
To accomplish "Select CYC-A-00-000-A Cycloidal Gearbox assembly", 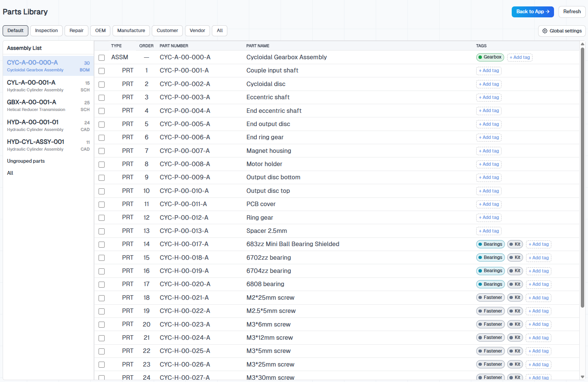I will tap(48, 66).
